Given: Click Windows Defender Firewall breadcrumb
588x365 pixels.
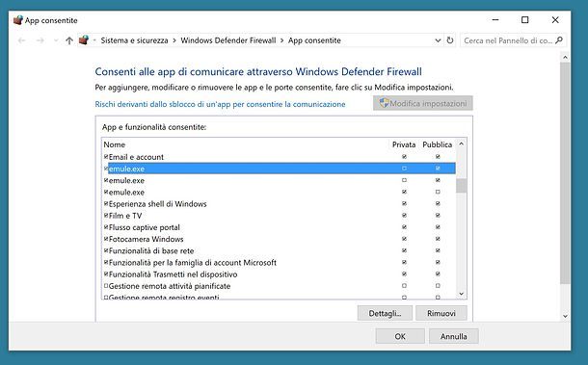Looking at the screenshot, I should (228, 40).
